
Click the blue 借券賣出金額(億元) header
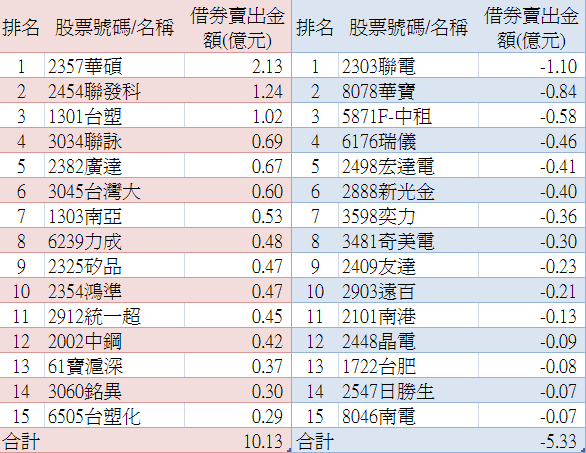(531, 28)
